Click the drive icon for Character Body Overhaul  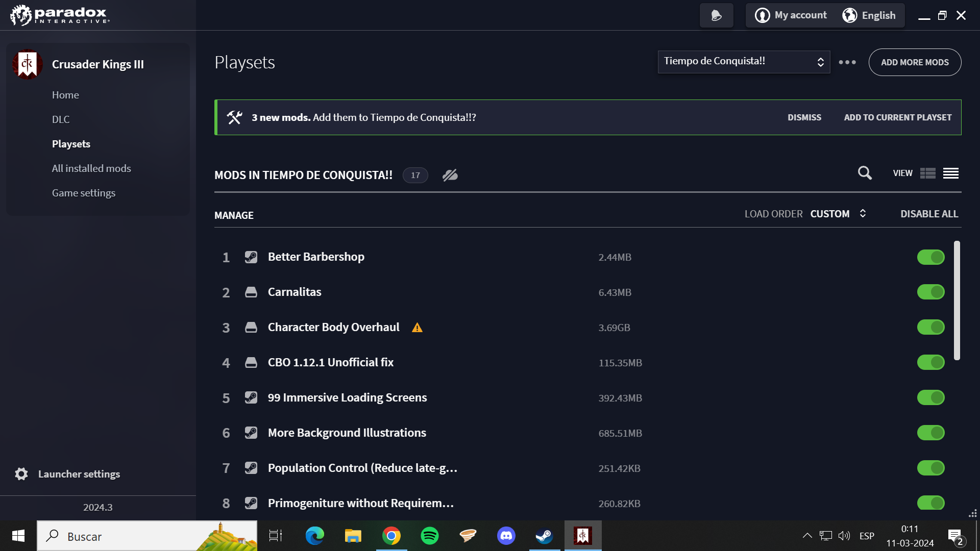pyautogui.click(x=251, y=327)
